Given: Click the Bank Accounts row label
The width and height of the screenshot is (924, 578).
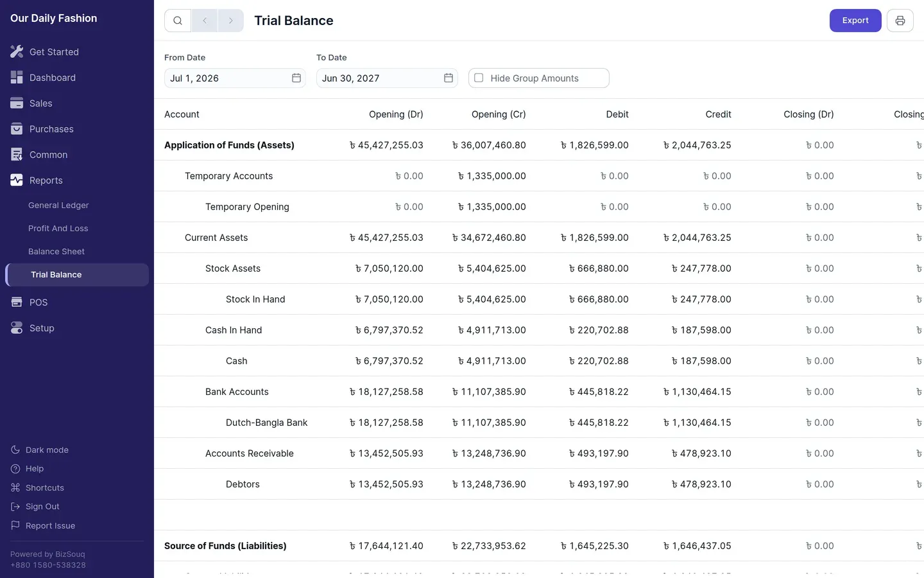Looking at the screenshot, I should tap(237, 392).
